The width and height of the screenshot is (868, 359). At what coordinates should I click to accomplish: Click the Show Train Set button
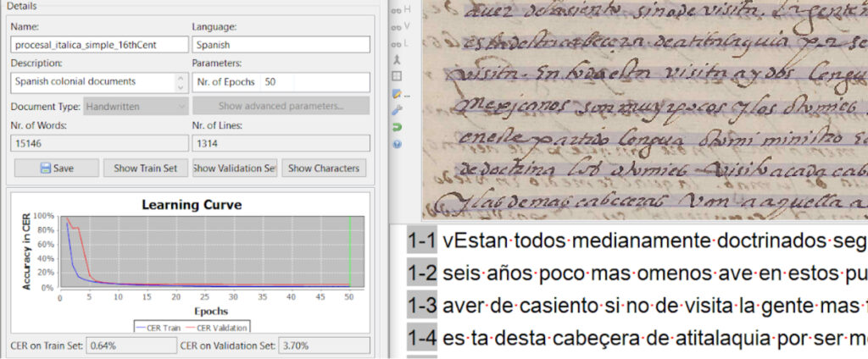(x=146, y=168)
